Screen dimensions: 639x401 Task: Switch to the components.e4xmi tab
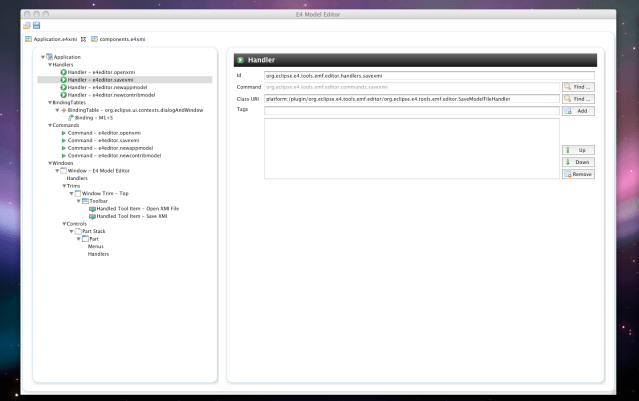pyautogui.click(x=117, y=38)
